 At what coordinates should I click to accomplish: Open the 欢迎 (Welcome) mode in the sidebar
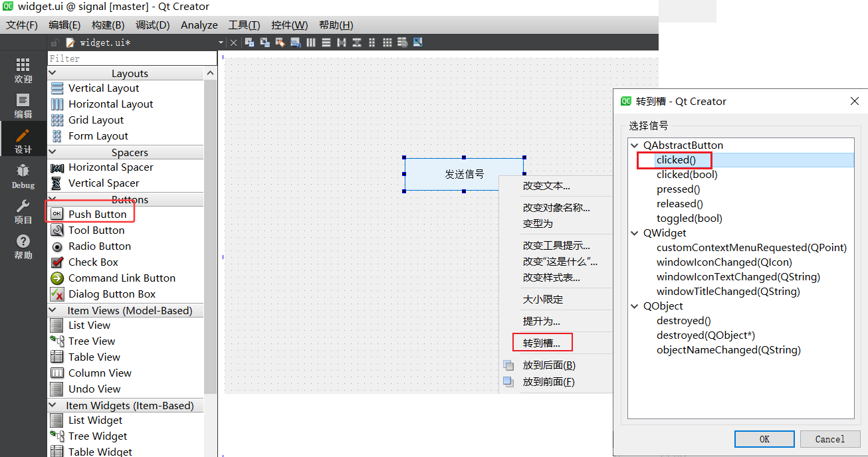click(x=23, y=70)
